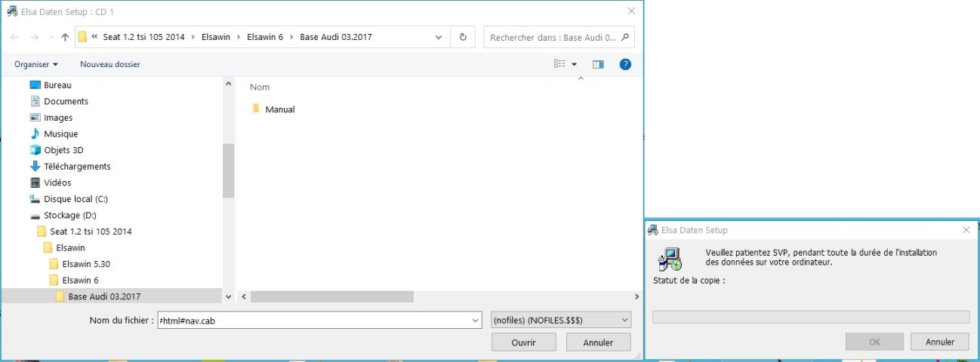This screenshot has width=980, height=362.
Task: Open the view options dropdown arrow
Action: click(x=574, y=65)
